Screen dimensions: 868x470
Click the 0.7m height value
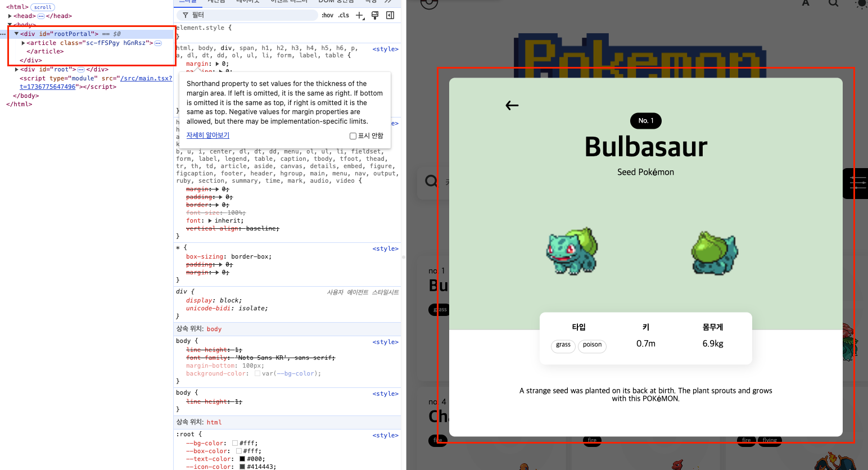point(646,344)
